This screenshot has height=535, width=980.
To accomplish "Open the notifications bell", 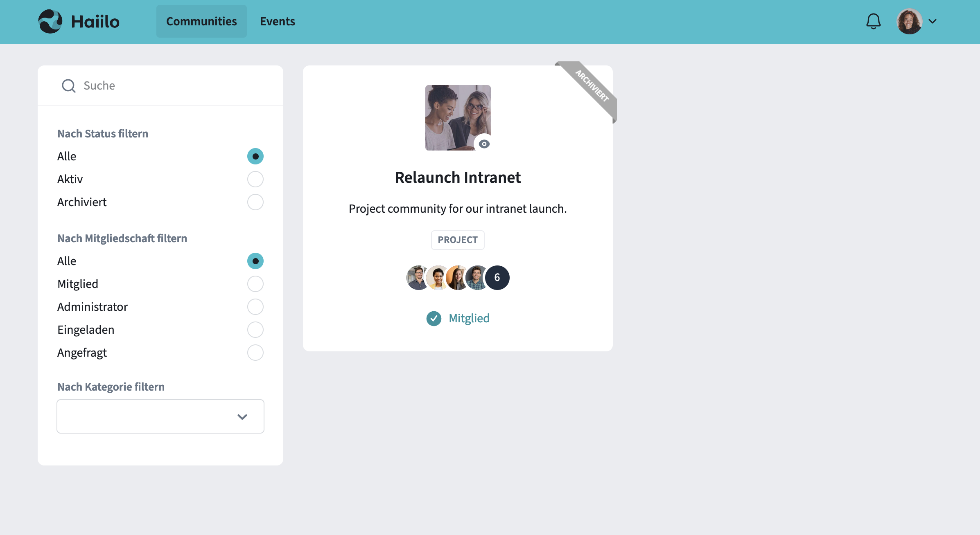I will pyautogui.click(x=873, y=21).
